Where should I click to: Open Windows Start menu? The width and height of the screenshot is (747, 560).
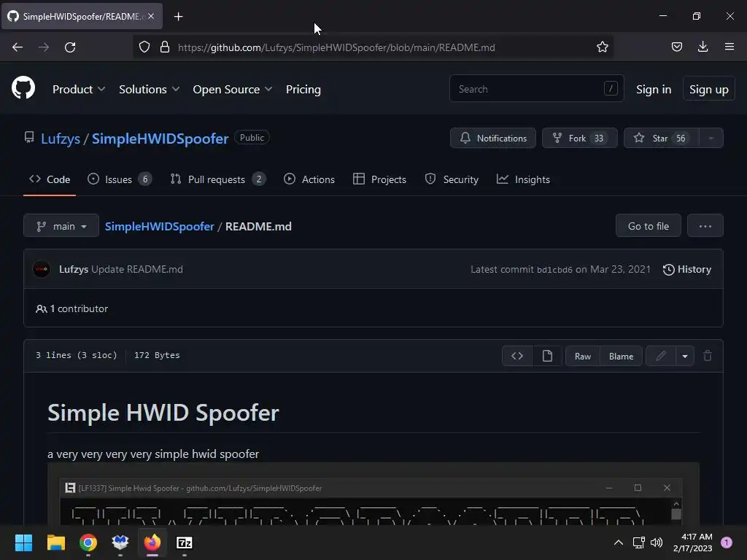click(23, 542)
